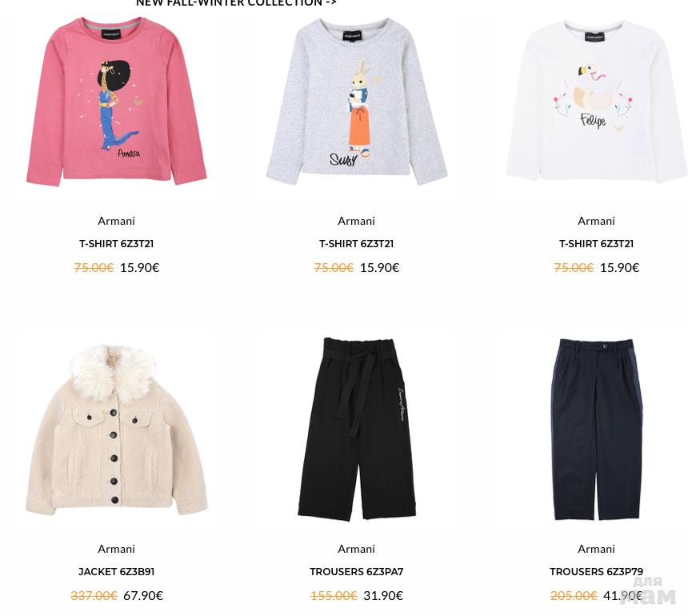Click Armani brand label above TROUSERS 6Z3P79
Screen dimensions: 688x616
tap(596, 549)
